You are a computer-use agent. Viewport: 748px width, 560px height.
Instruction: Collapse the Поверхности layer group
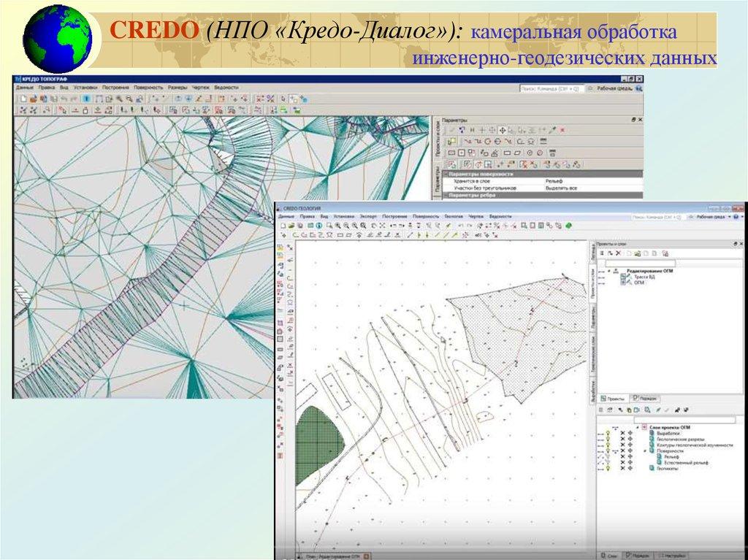coord(646,451)
